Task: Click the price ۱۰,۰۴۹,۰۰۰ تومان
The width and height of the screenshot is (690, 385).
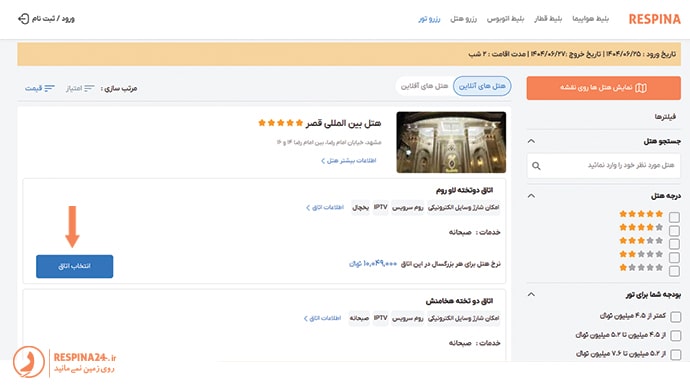Action: coord(373,264)
